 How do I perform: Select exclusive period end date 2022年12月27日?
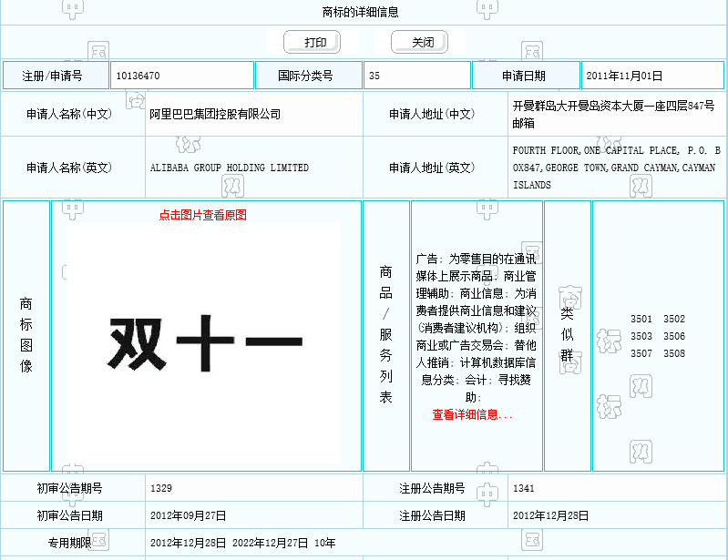271,543
